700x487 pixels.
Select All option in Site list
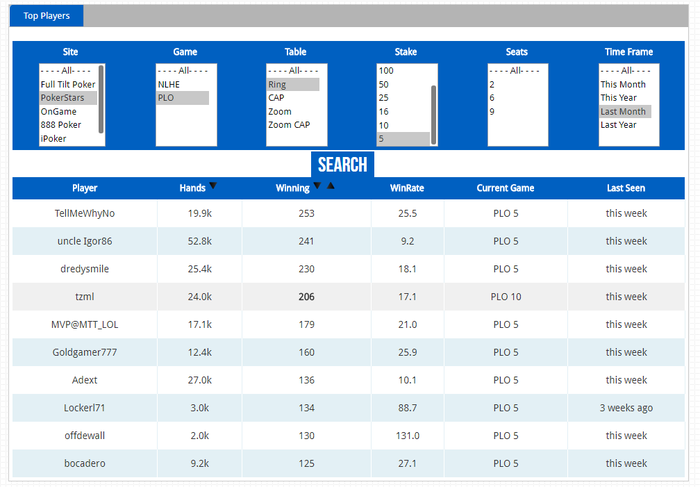[x=68, y=71]
